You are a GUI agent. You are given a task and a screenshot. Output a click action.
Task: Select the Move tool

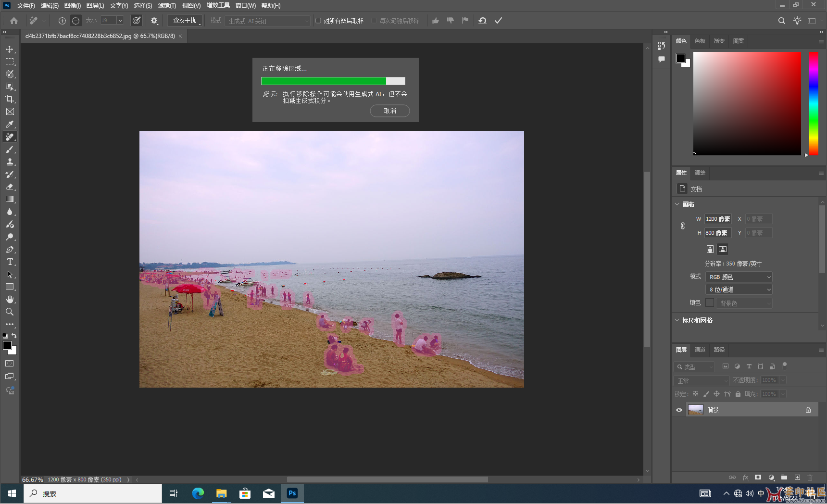tap(10, 50)
